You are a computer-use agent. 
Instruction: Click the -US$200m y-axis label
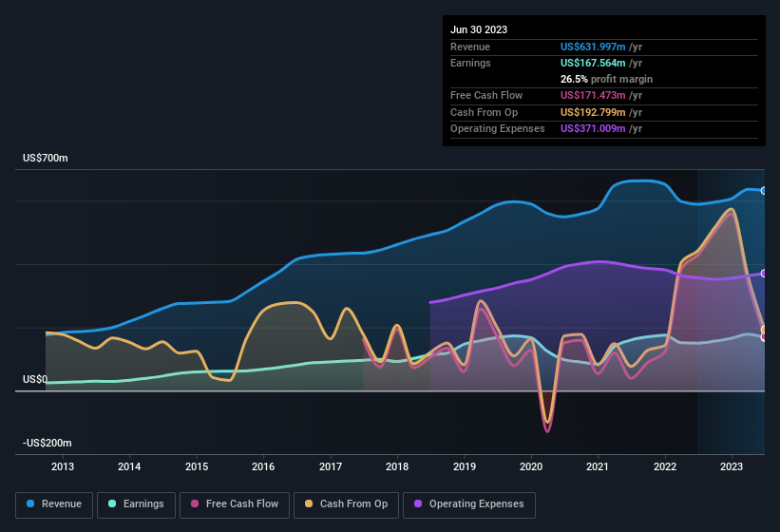(x=48, y=443)
